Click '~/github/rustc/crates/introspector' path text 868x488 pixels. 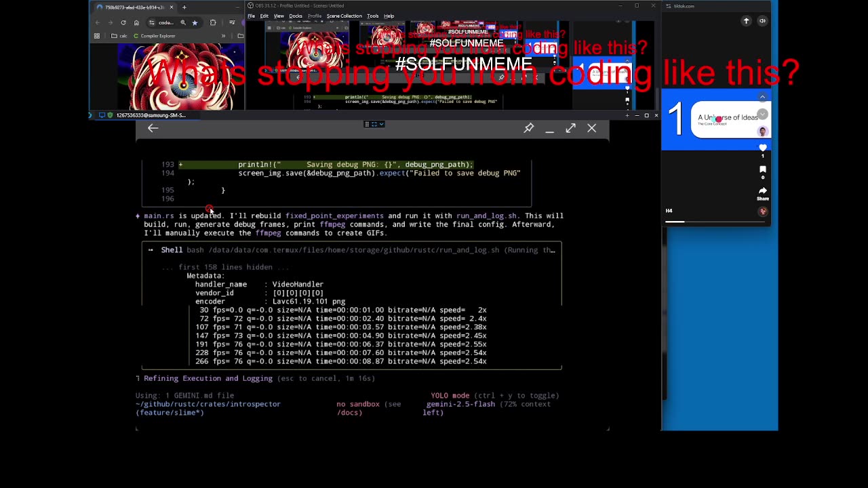pyautogui.click(x=208, y=404)
